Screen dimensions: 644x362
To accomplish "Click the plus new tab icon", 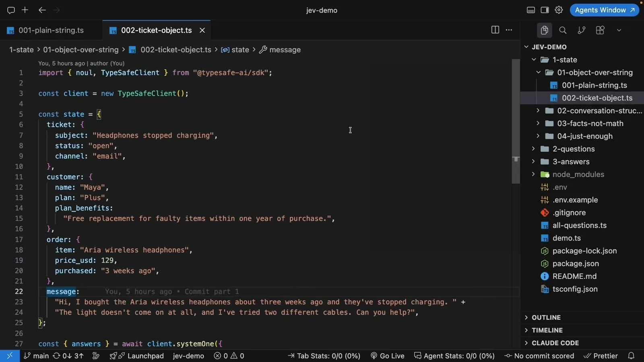I will [25, 10].
